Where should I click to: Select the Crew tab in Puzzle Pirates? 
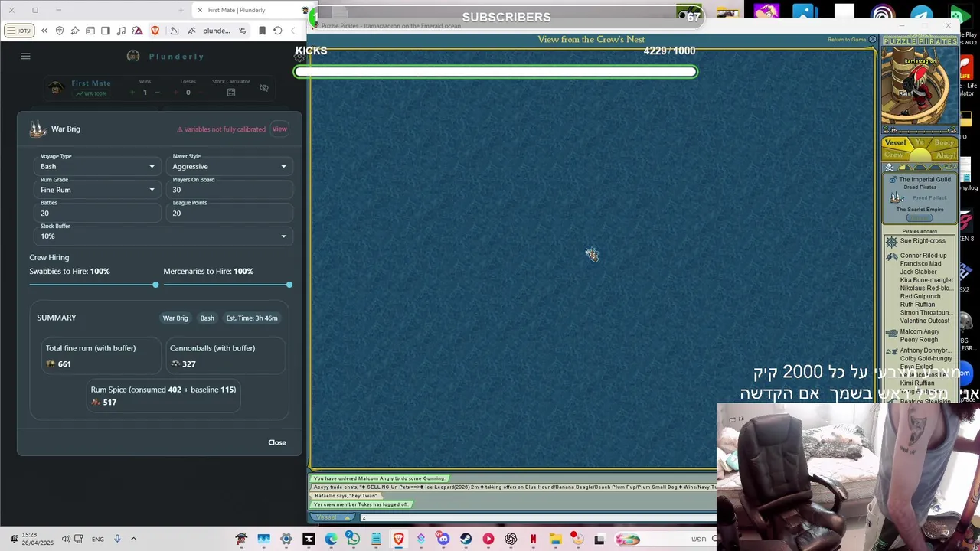point(893,155)
